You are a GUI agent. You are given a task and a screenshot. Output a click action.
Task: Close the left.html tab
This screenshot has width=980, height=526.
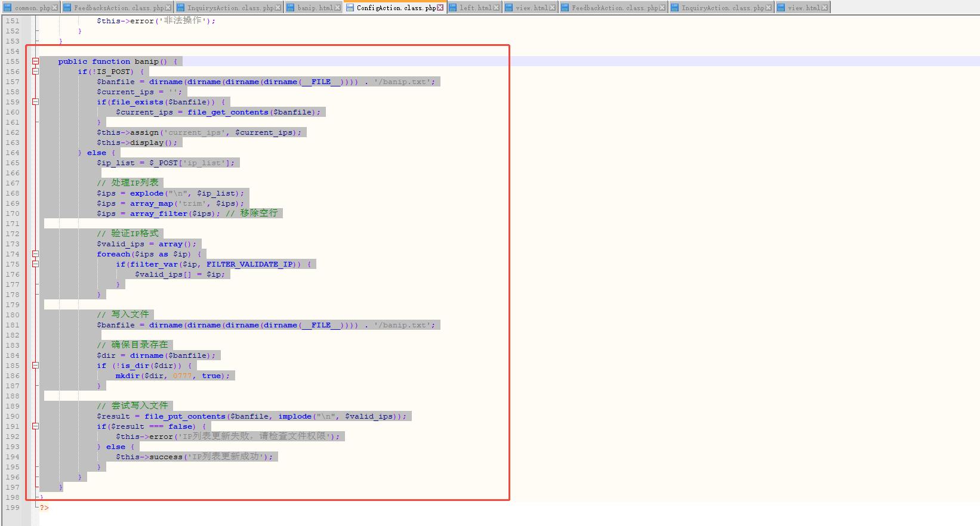tap(497, 8)
